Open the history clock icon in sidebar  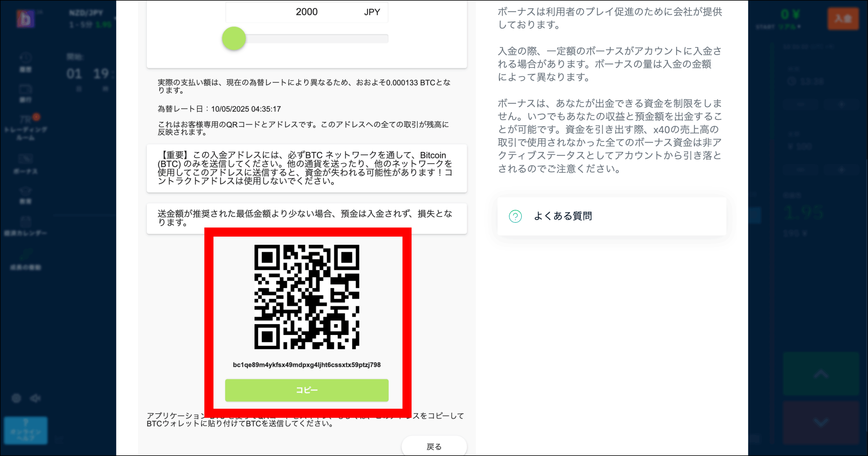coord(25,58)
